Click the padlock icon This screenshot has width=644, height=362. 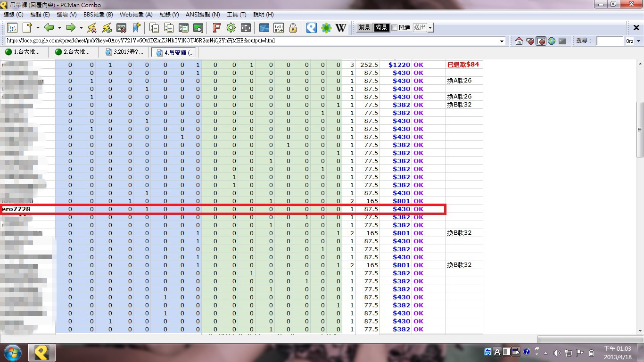pos(293,28)
